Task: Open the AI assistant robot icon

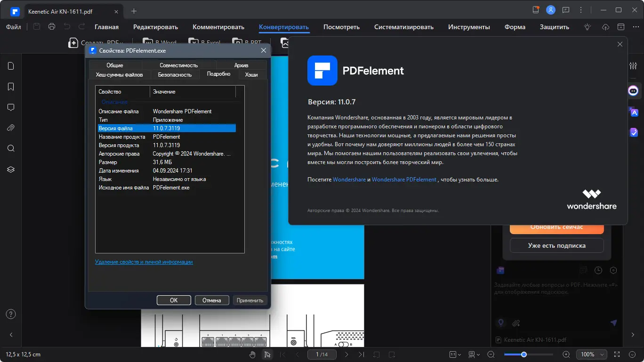Action: [633, 91]
